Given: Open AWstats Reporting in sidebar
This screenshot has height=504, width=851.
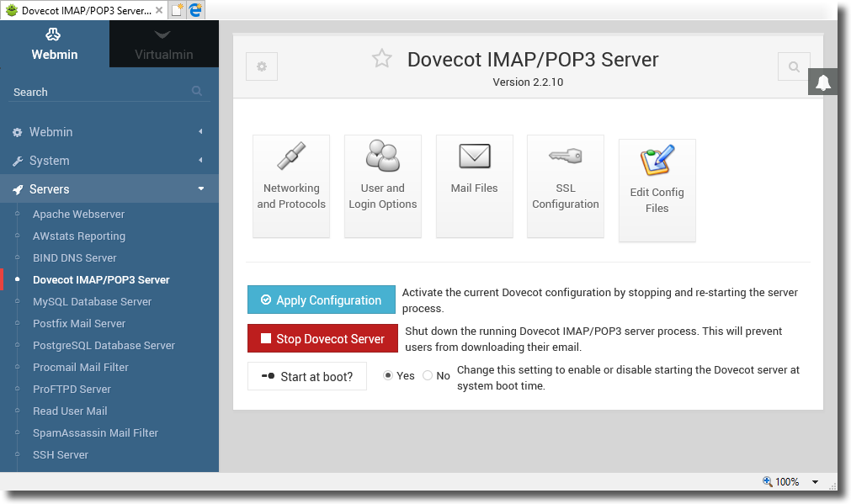Looking at the screenshot, I should (x=78, y=236).
